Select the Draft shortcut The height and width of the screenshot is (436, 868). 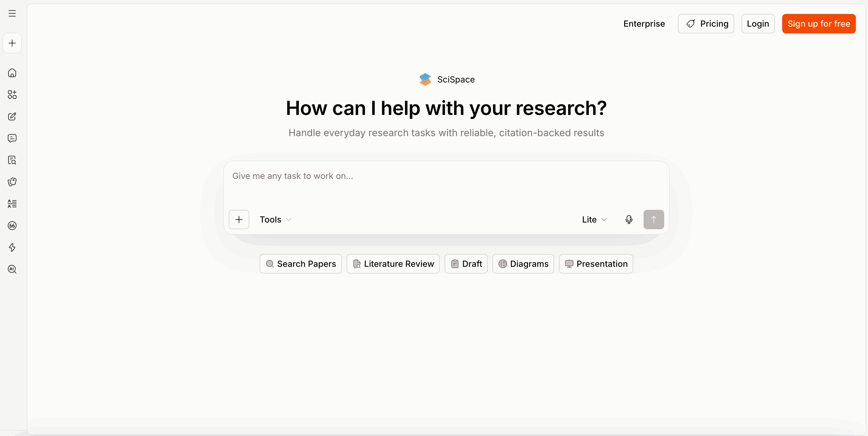466,264
